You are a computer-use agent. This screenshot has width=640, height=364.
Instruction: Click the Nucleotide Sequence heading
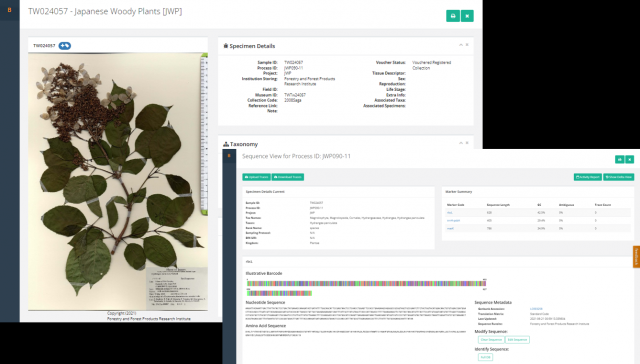pos(265,302)
